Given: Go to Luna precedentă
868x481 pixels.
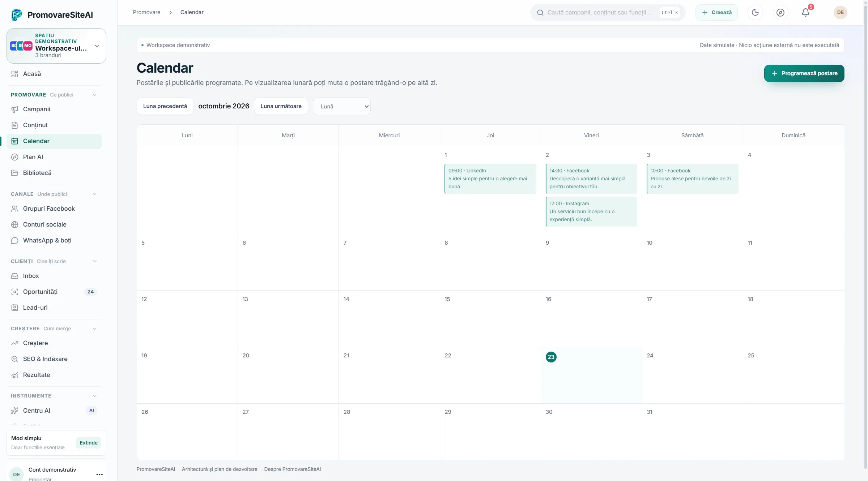Looking at the screenshot, I should [x=165, y=106].
